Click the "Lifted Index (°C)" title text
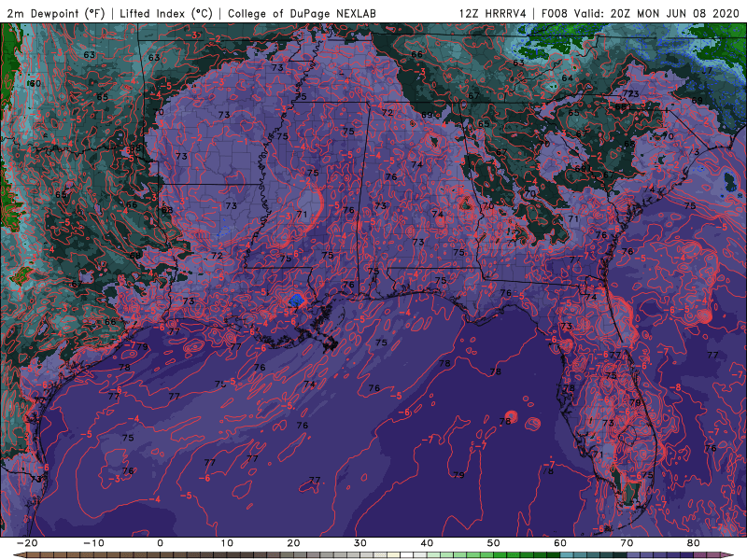 point(166,13)
